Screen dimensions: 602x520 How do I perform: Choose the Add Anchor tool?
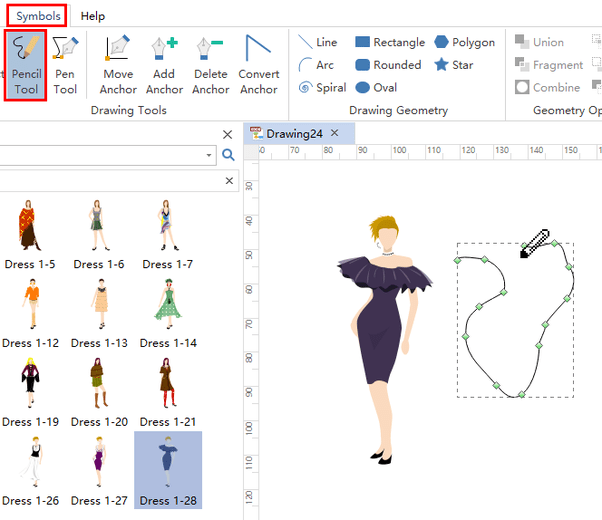point(164,65)
